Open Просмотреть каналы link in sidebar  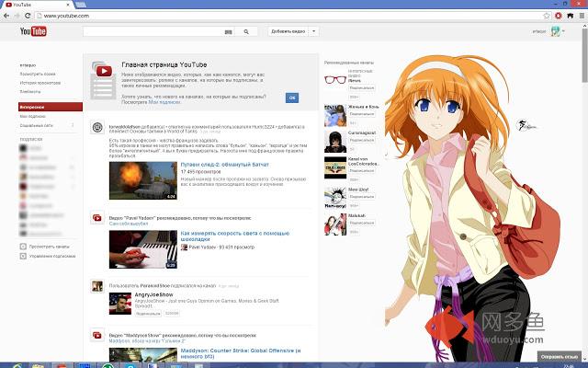coord(49,247)
